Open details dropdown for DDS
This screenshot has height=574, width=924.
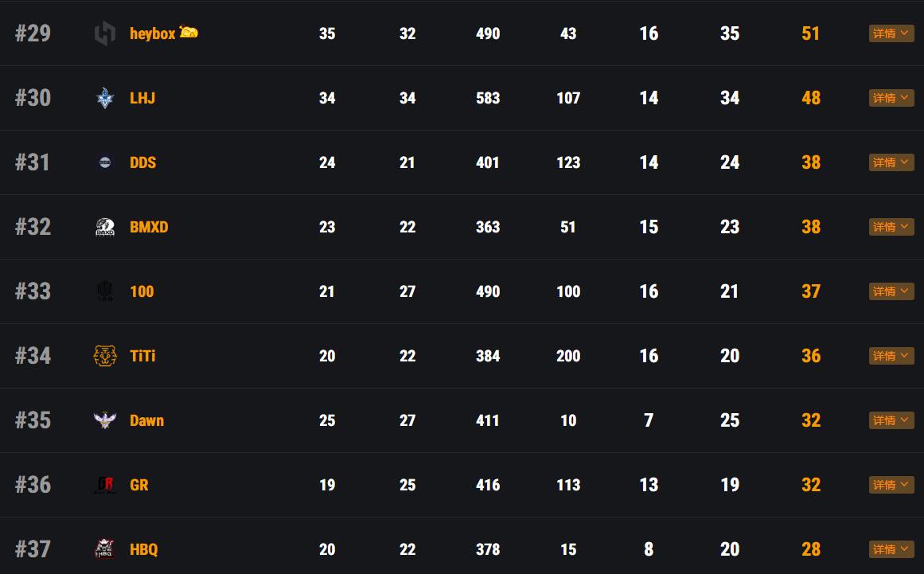tap(891, 162)
